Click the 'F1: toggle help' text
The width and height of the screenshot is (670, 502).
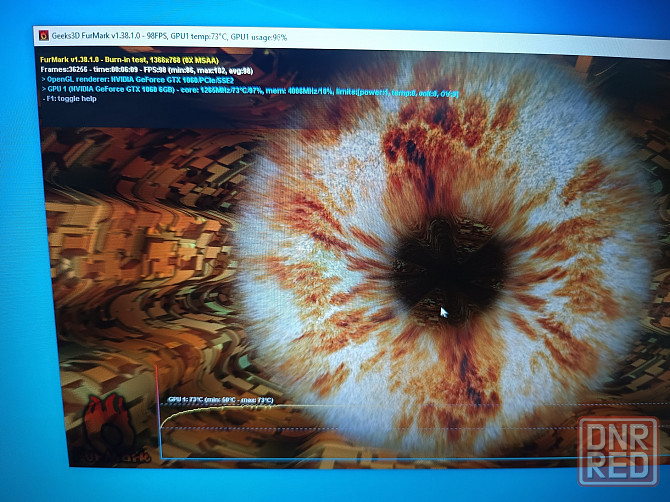tap(70, 99)
